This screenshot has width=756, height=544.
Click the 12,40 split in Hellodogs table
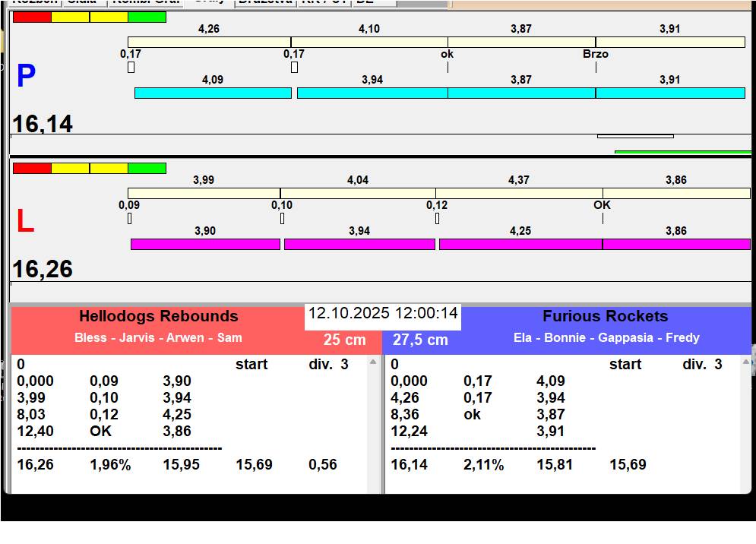(35, 431)
